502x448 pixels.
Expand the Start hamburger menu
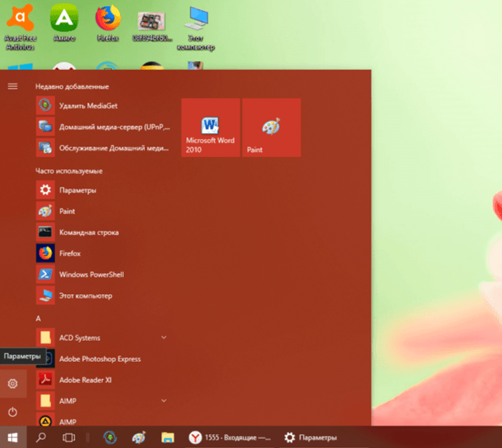click(x=13, y=86)
